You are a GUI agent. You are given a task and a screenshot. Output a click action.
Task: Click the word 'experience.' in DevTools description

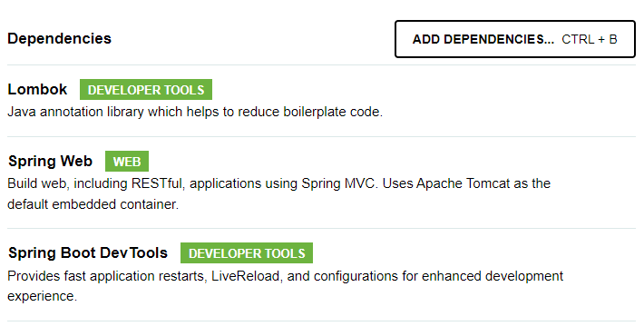point(43,297)
